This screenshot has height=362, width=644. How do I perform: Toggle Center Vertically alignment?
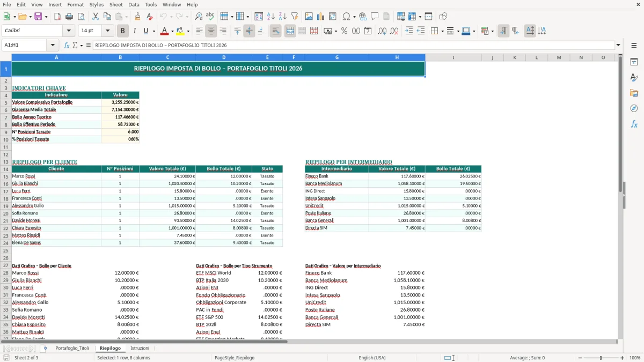249,31
